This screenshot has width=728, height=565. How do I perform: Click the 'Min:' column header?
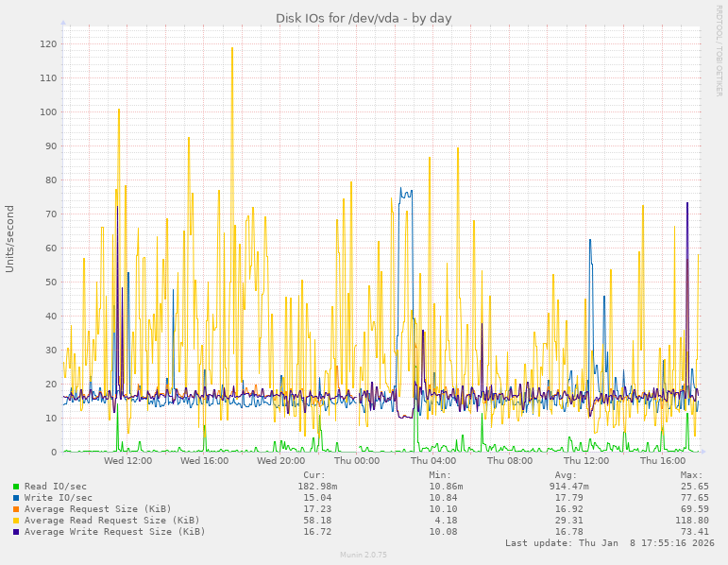[440, 475]
